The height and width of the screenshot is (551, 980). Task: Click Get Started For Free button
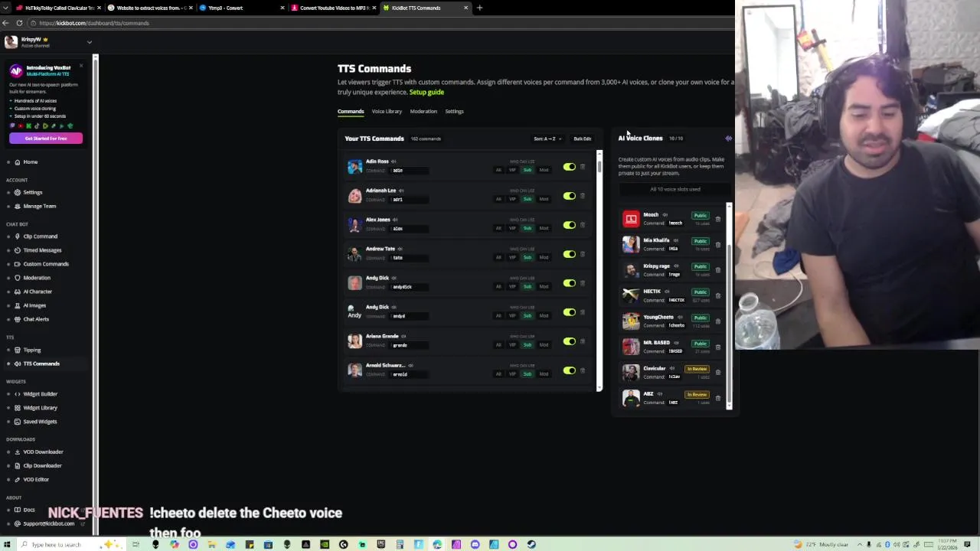[46, 139]
